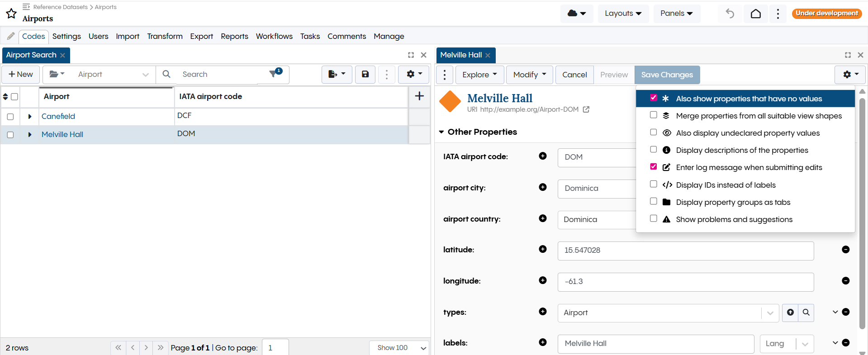The height and width of the screenshot is (355, 868).
Task: Open the Reports tab
Action: click(x=234, y=36)
